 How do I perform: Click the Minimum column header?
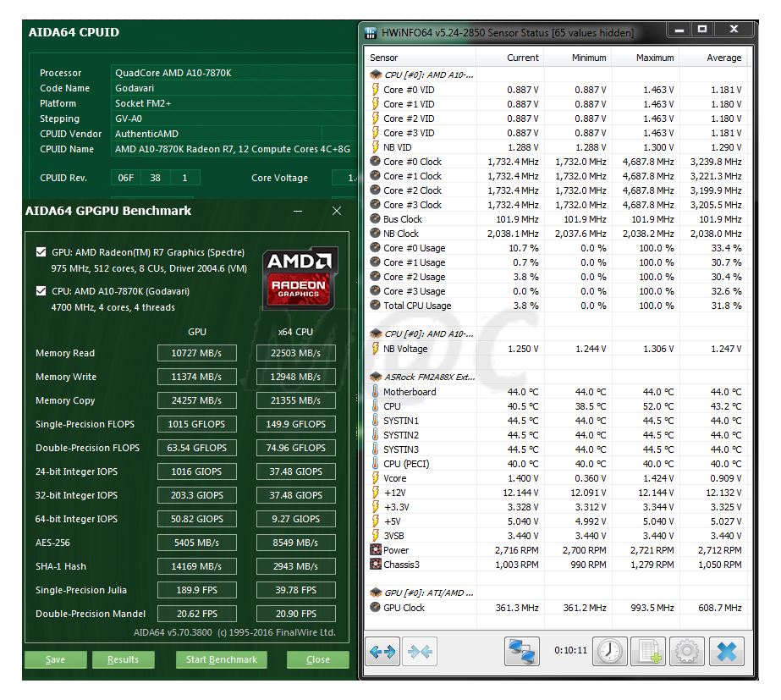pyautogui.click(x=578, y=58)
